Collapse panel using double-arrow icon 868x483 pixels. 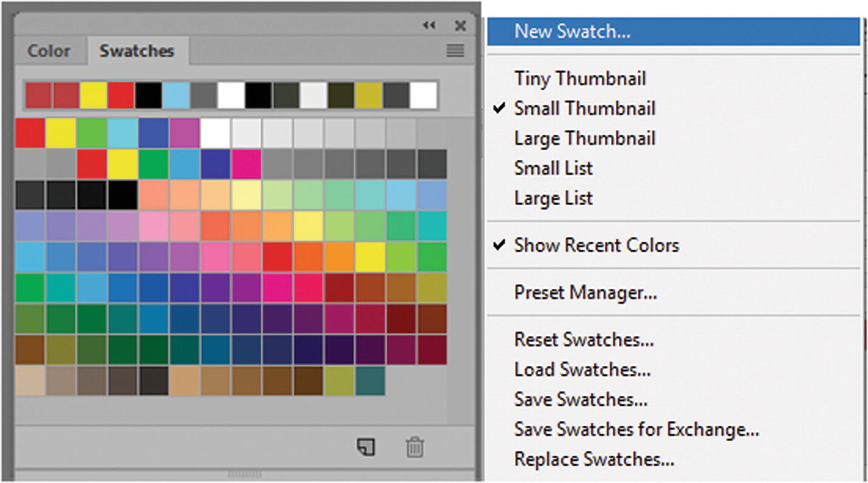click(429, 26)
